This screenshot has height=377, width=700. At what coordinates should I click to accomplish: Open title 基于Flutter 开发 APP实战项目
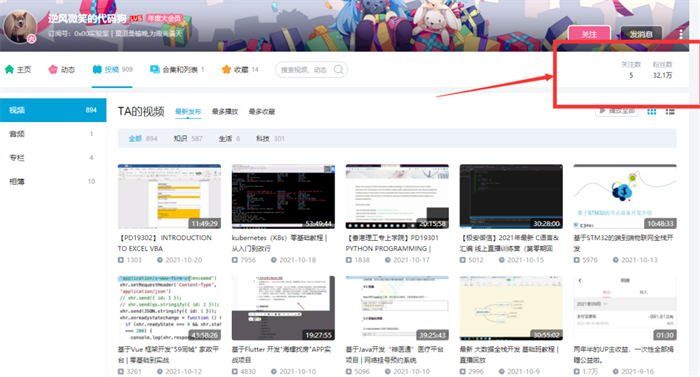point(281,354)
